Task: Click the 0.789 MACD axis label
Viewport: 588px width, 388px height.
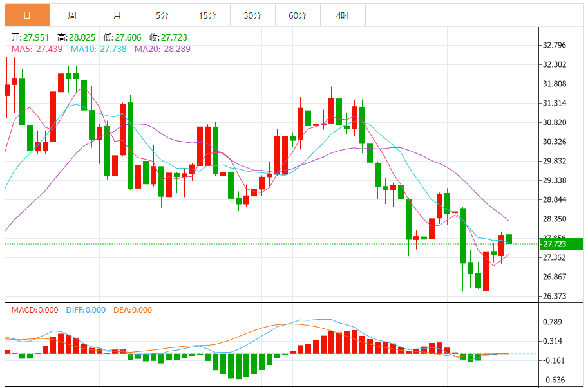Action: tap(553, 322)
